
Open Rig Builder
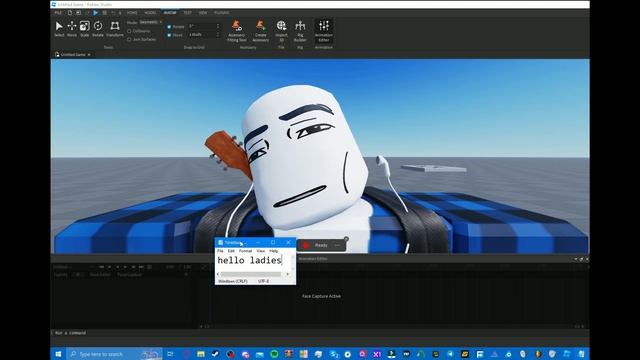tap(300, 31)
